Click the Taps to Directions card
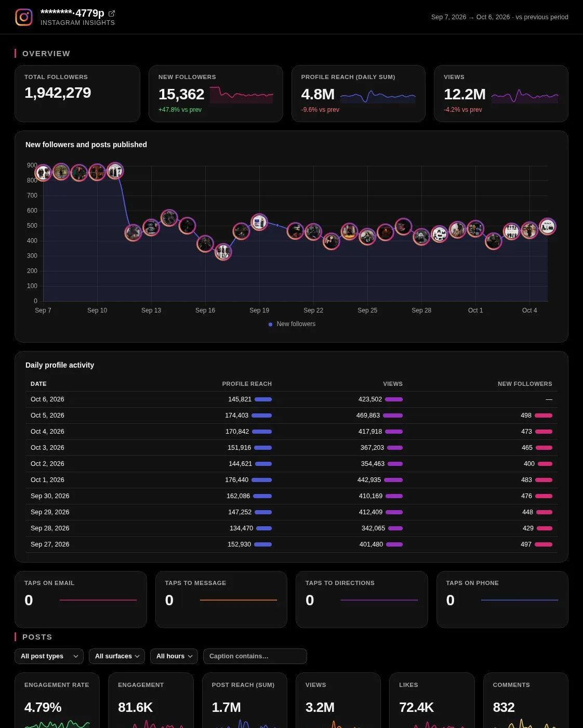Image resolution: width=583 pixels, height=728 pixels. click(362, 600)
